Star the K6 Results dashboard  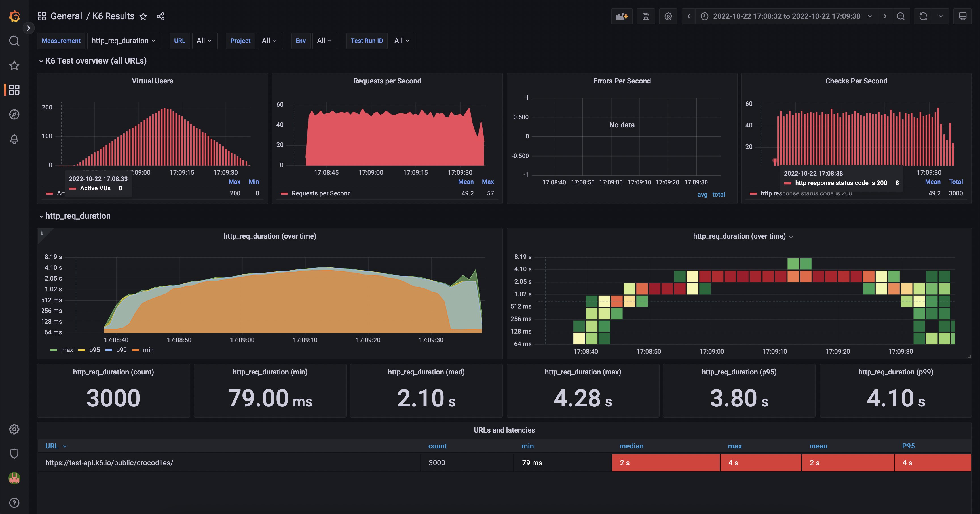[143, 16]
